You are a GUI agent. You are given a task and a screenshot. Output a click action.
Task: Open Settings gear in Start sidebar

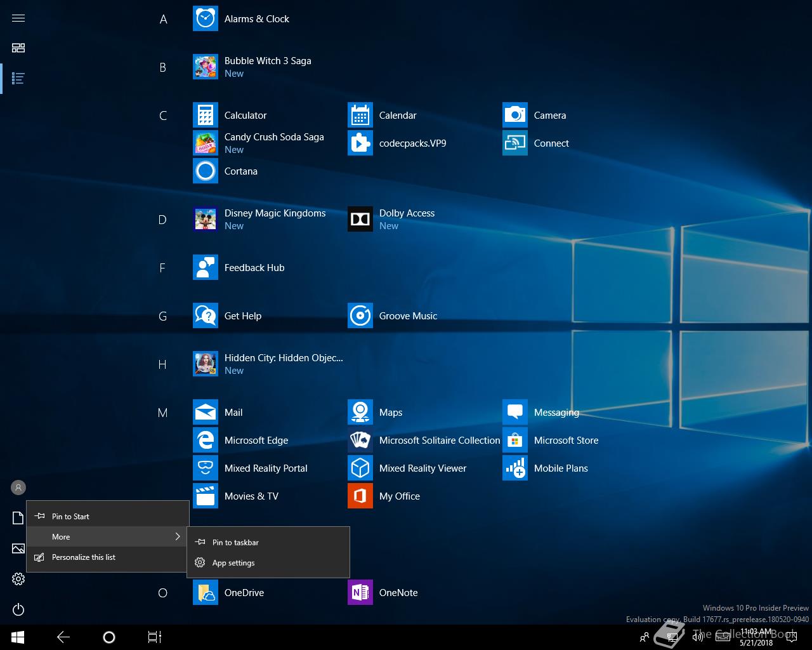18,579
